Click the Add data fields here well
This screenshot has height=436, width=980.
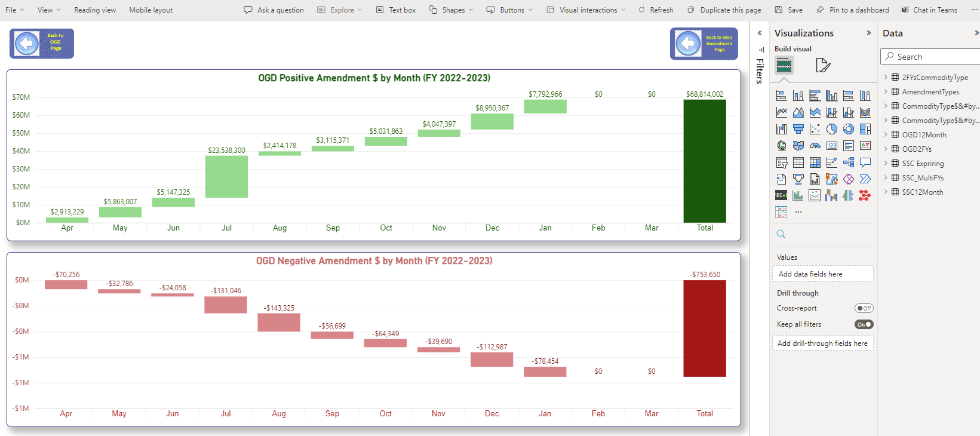823,274
